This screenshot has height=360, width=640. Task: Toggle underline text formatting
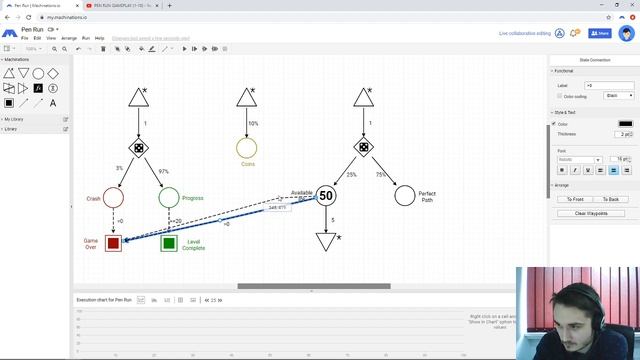[x=588, y=170]
